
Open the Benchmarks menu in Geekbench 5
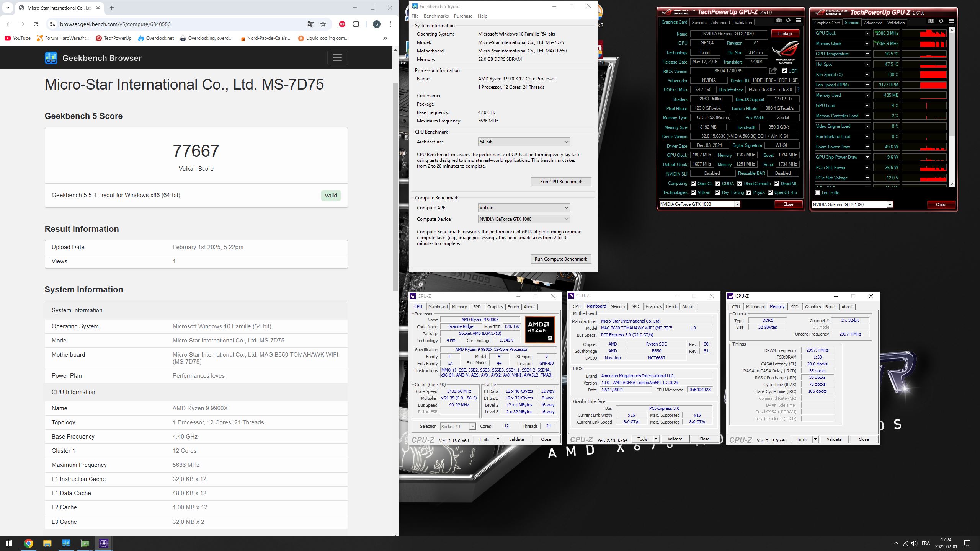click(436, 16)
